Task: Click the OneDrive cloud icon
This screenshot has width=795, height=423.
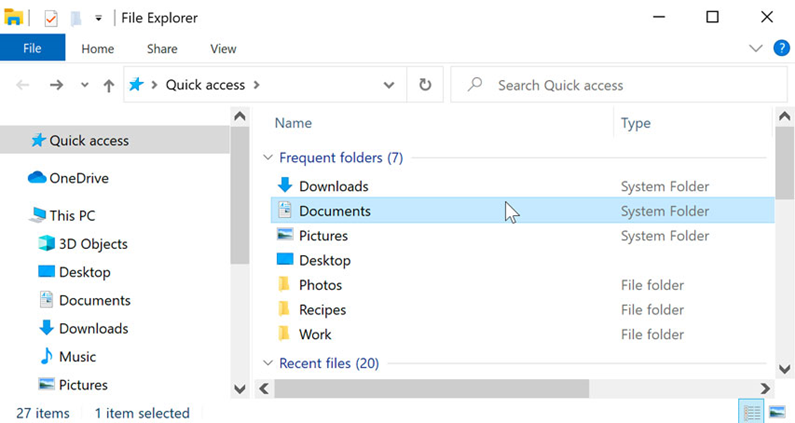Action: point(37,178)
